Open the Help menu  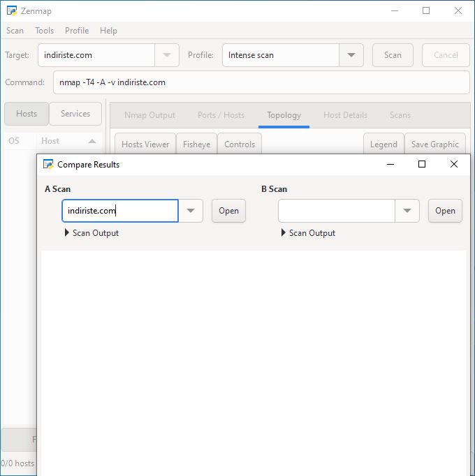[108, 31]
